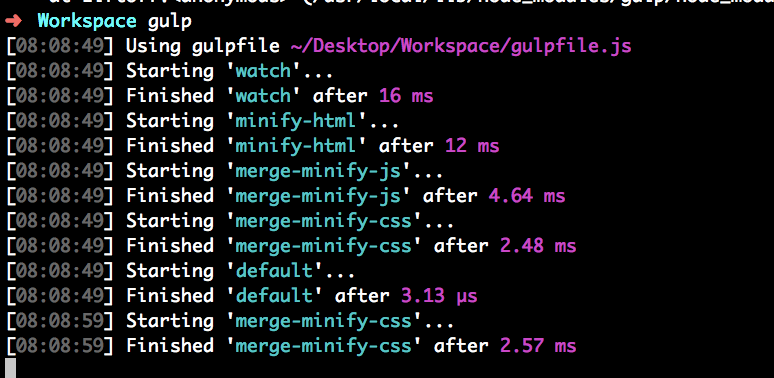Viewport: 774px width, 378px height.
Task: Click 'minify-html' in the Starting line
Action: pyautogui.click(x=296, y=121)
